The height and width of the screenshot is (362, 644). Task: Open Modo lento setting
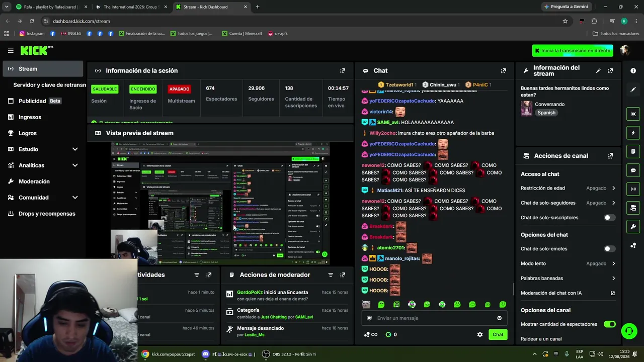pos(568,263)
